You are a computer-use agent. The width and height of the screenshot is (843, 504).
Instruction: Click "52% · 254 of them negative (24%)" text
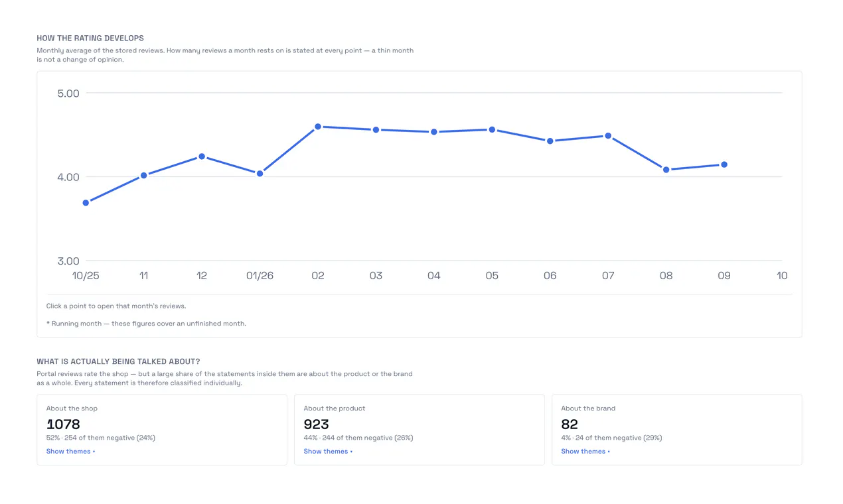point(101,438)
